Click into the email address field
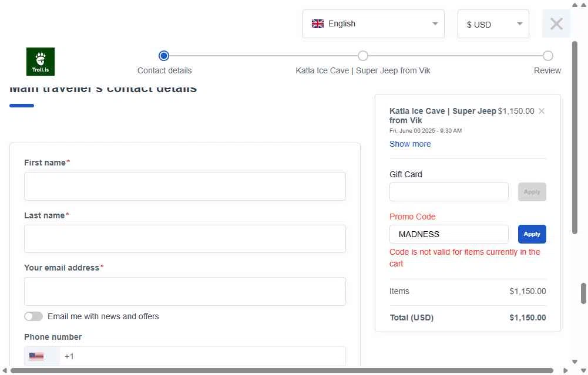This screenshot has width=588, height=375. (x=185, y=292)
